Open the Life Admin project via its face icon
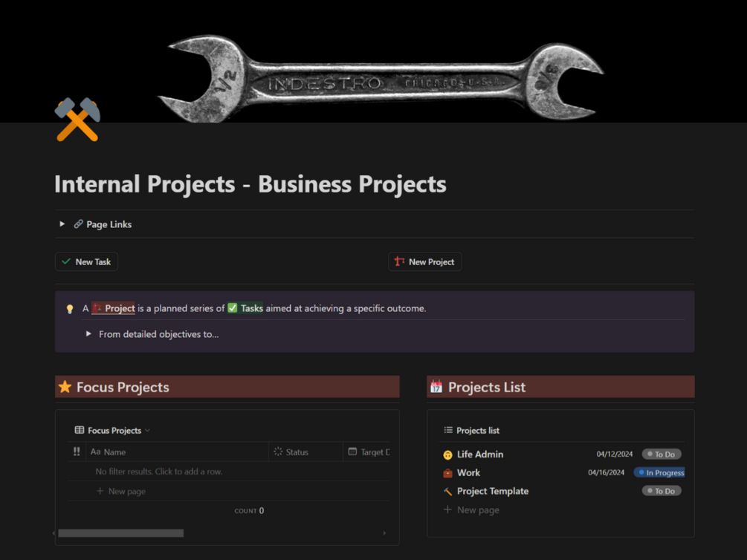This screenshot has width=747, height=560. pyautogui.click(x=448, y=454)
